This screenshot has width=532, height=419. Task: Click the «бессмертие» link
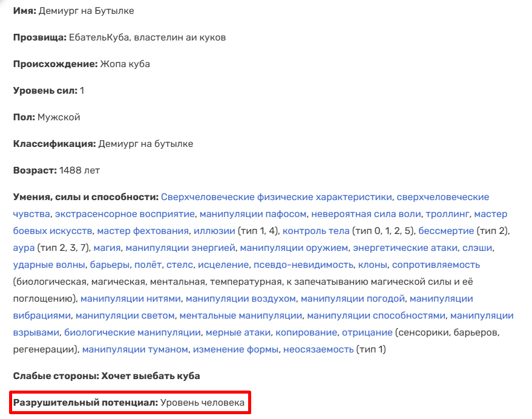tap(445, 231)
